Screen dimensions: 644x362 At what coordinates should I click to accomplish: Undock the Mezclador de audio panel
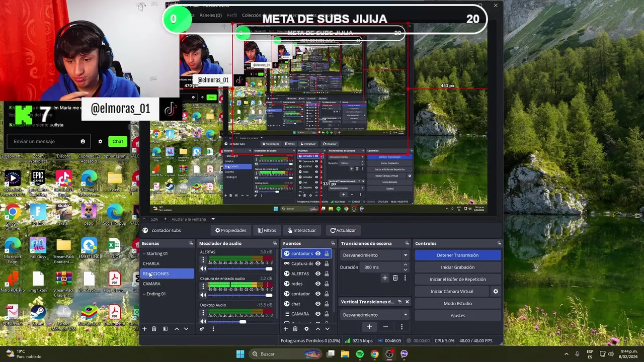275,243
